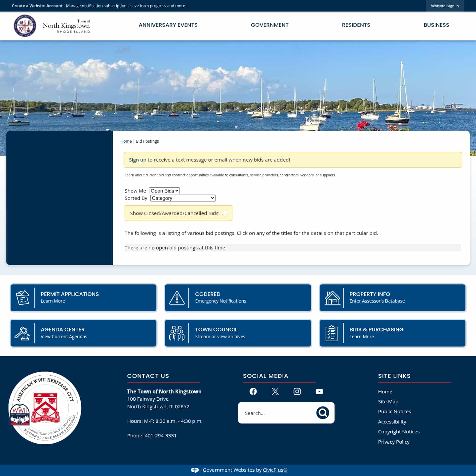The image size is (476, 476).
Task: Click inside the Search input field
Action: [281, 413]
